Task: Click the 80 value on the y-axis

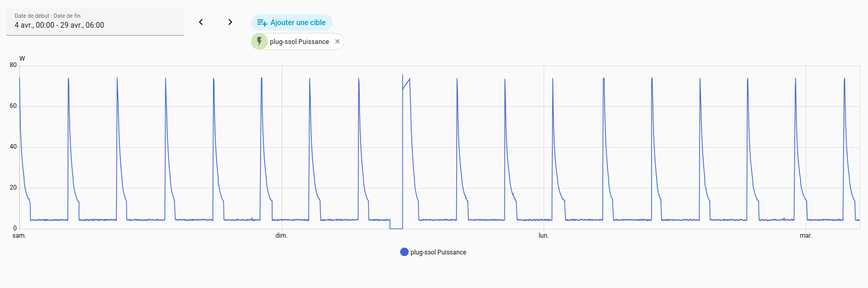Action: (13, 65)
